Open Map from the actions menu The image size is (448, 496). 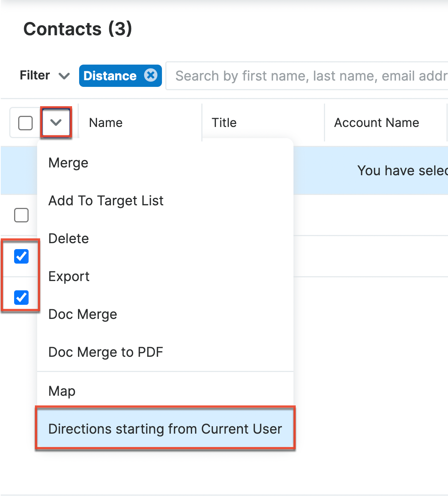coord(62,391)
